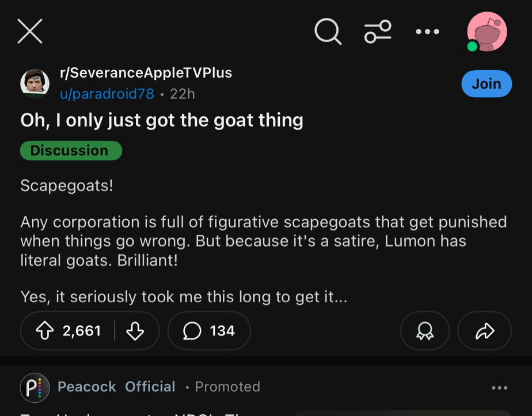Open the post's three-dot overflow menu
The width and height of the screenshot is (532, 416).
(x=427, y=31)
